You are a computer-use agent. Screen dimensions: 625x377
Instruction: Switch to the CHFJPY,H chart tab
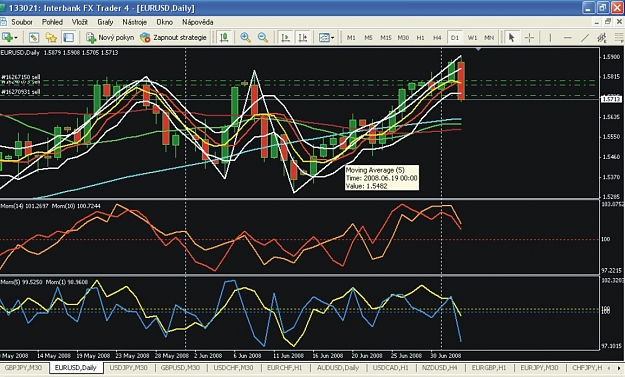587,368
